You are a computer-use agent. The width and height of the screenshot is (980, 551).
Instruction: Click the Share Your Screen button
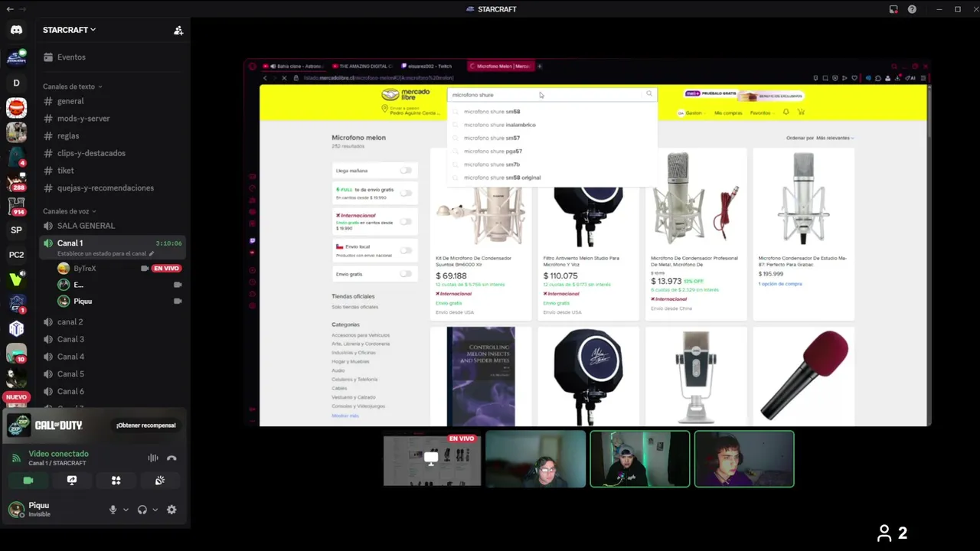tap(72, 481)
